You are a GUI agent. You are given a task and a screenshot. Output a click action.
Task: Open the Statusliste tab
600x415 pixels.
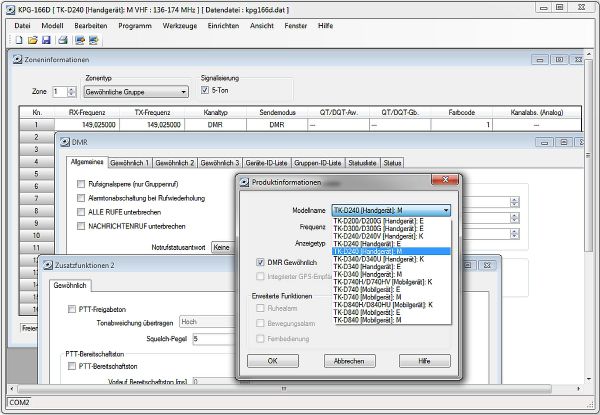(x=362, y=163)
